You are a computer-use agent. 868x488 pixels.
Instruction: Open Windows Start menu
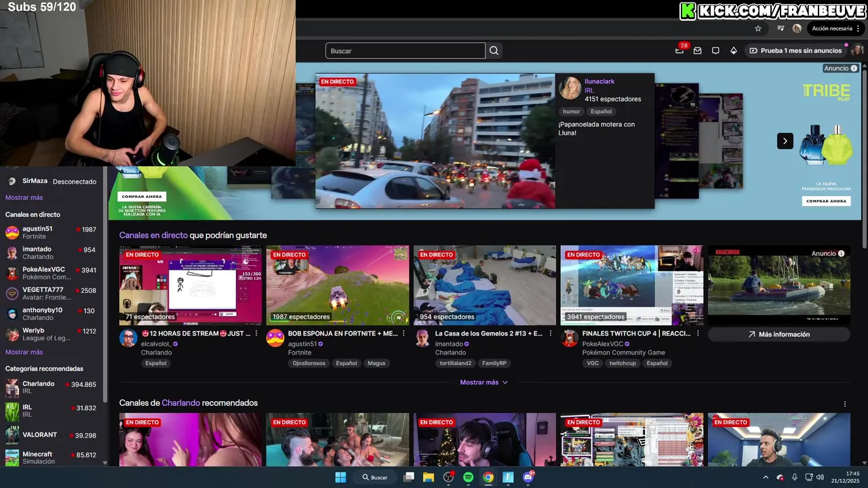click(340, 477)
